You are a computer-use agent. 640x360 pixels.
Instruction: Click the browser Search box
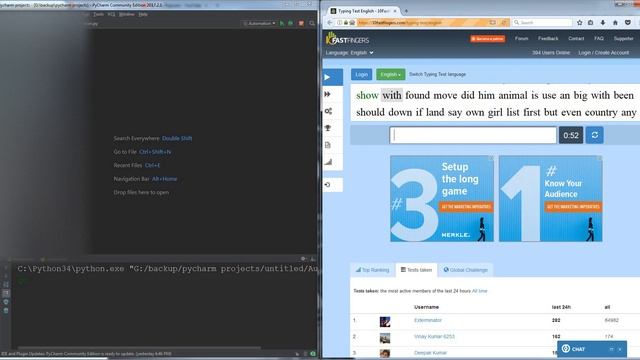[542, 22]
